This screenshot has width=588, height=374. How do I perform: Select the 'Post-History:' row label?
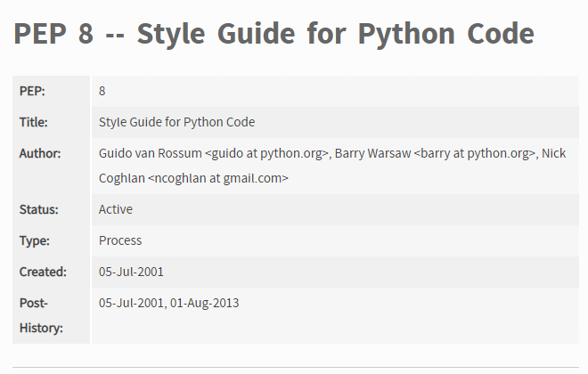coord(41,315)
